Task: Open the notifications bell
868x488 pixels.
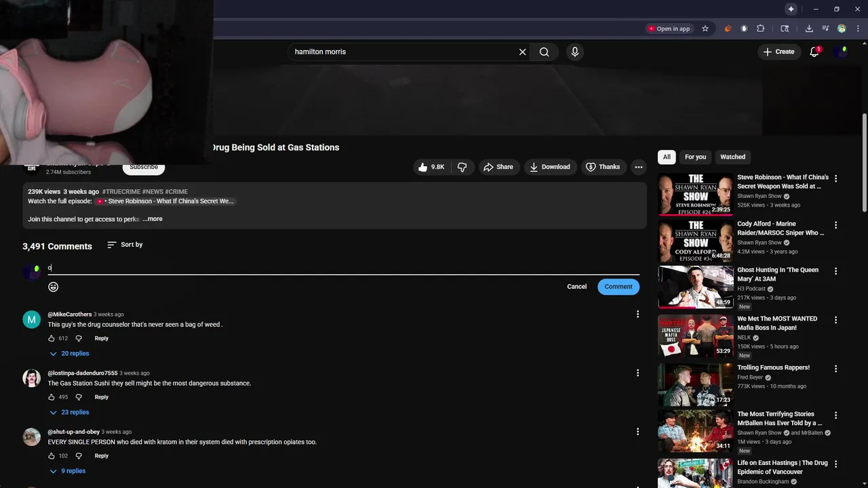Action: [814, 52]
